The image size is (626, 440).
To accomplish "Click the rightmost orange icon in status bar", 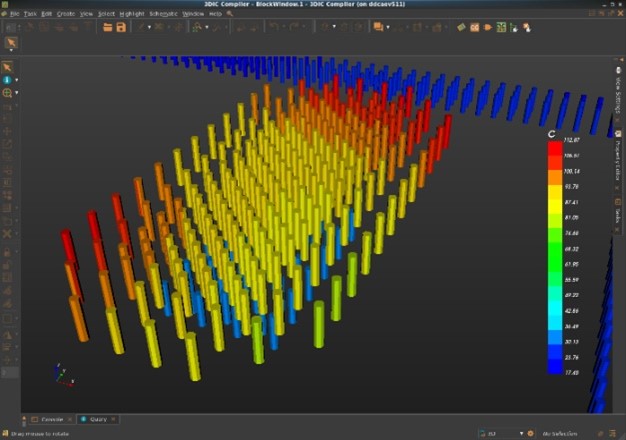I will tap(613, 434).
